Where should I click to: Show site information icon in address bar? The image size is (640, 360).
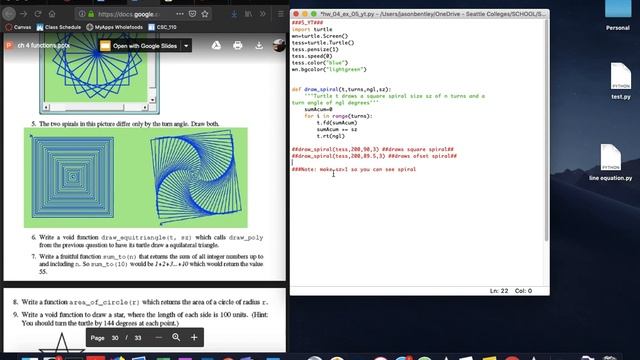coord(82,14)
